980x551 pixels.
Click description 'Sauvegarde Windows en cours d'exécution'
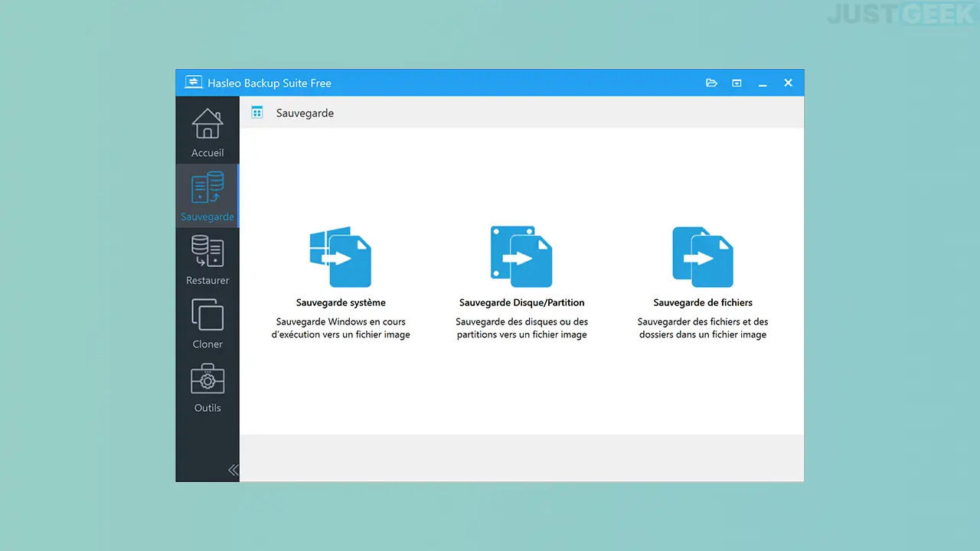341,328
